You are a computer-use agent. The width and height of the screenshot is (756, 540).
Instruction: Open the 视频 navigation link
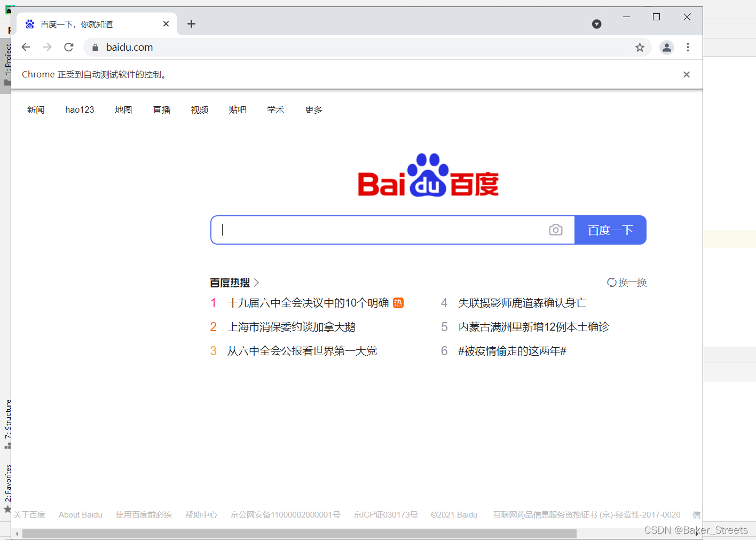click(200, 110)
